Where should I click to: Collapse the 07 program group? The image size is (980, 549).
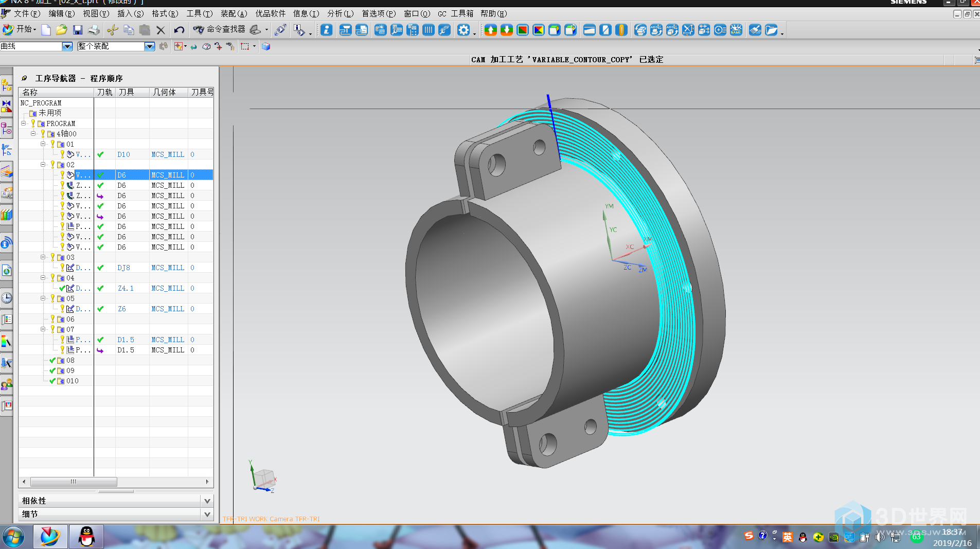pyautogui.click(x=43, y=329)
